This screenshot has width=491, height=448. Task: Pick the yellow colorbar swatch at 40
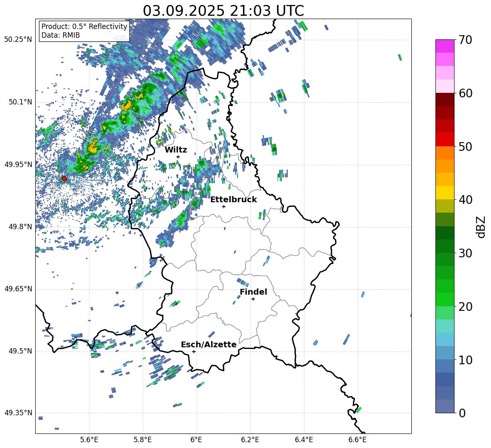445,193
